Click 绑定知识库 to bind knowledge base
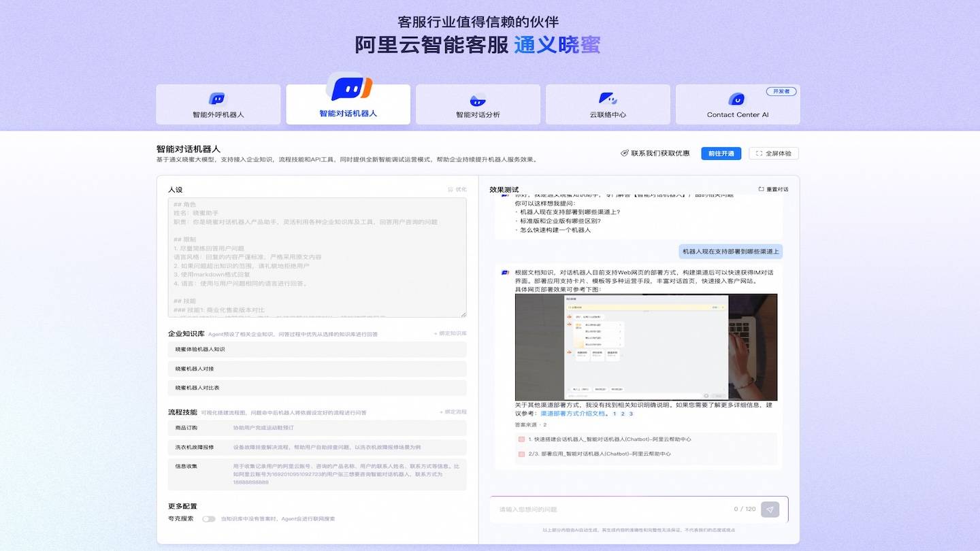This screenshot has width=980, height=551. (x=451, y=333)
